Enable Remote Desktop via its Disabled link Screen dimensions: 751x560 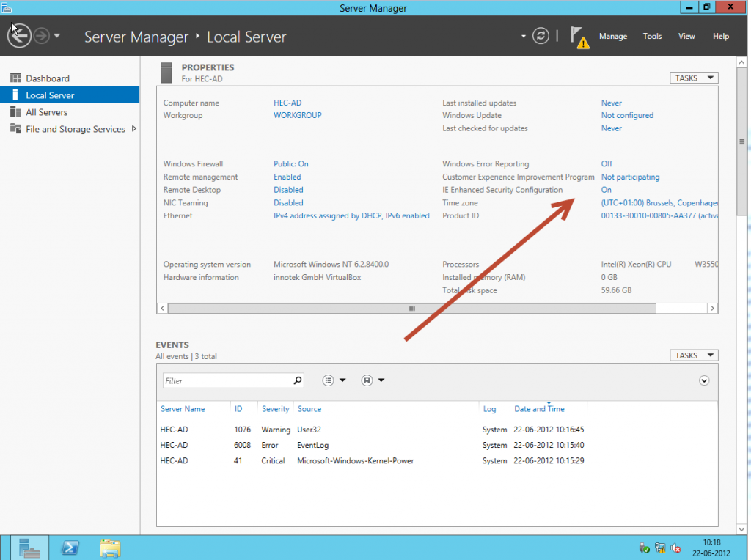288,189
